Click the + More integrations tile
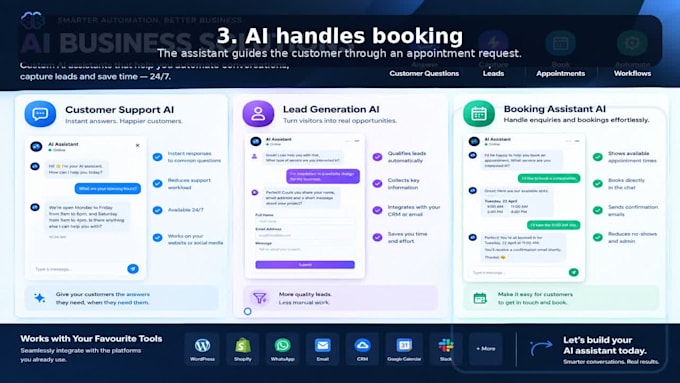This screenshot has height=383, width=680. (486, 349)
